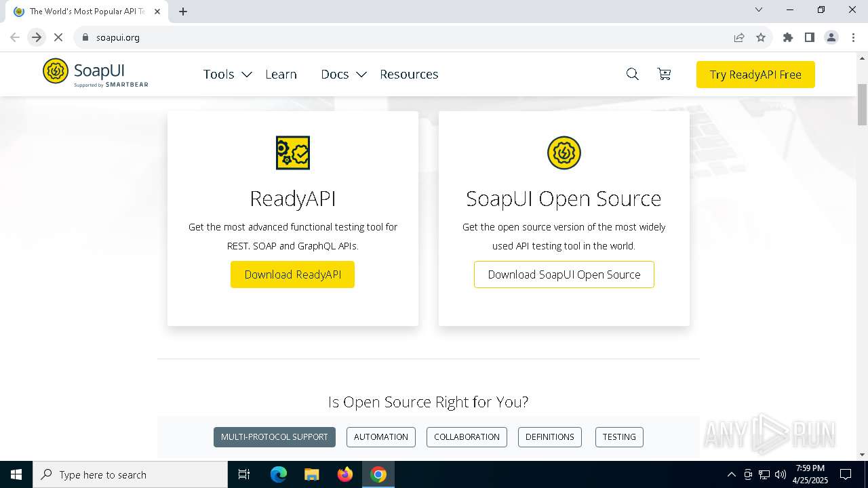Click Download ReadyAPI button
Screen dimensions: 868x488
point(292,274)
